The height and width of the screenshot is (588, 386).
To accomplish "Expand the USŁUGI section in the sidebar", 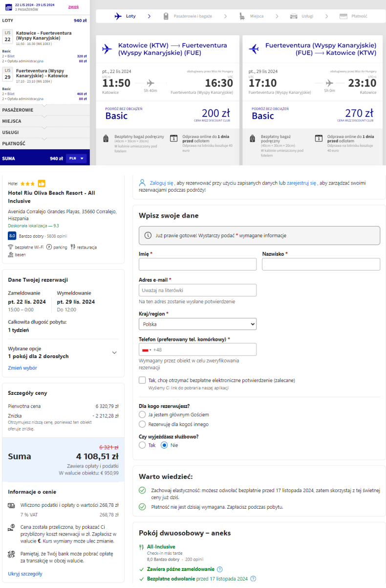I will click(45, 133).
